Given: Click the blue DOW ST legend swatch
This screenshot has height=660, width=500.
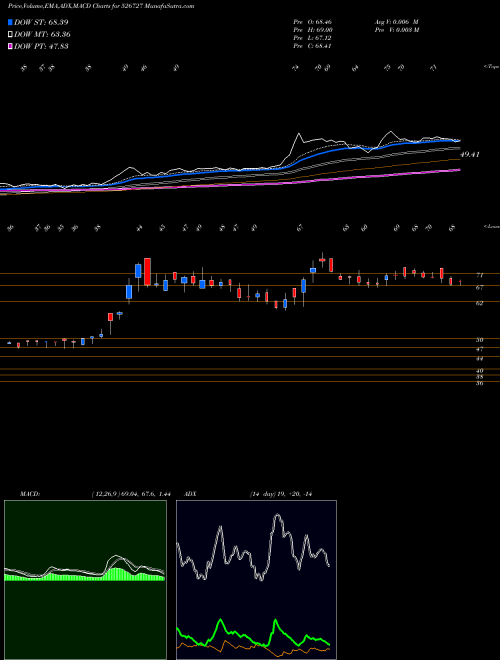Looking at the screenshot, I should tap(10, 22).
